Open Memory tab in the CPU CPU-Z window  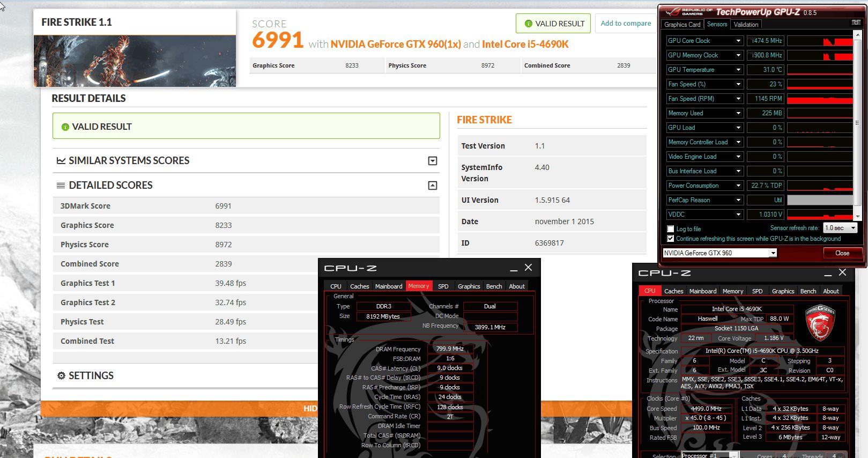point(733,291)
